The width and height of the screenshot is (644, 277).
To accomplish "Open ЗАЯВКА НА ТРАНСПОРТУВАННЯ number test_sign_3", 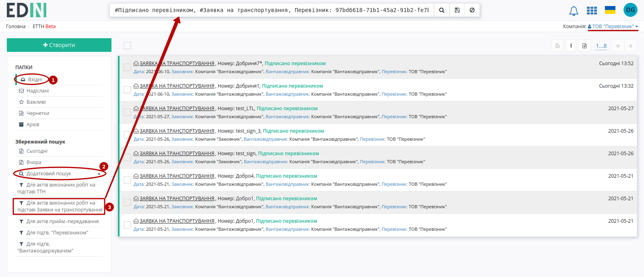I will pos(177,131).
